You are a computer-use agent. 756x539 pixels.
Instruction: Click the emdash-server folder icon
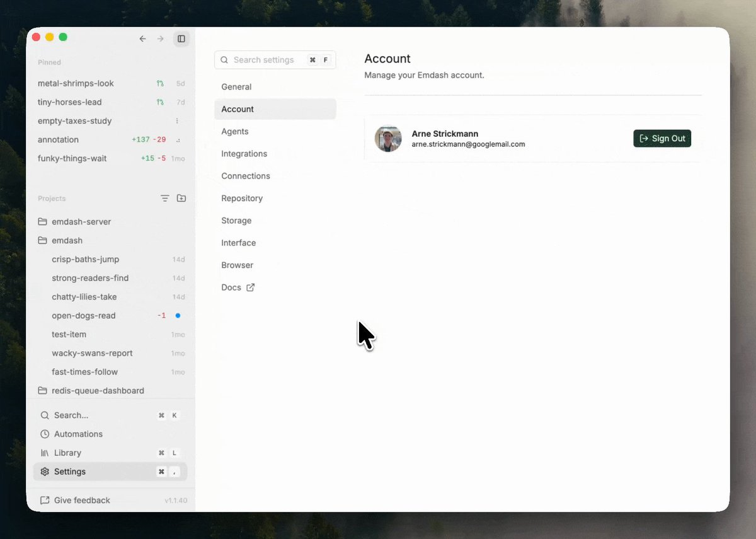tap(42, 222)
